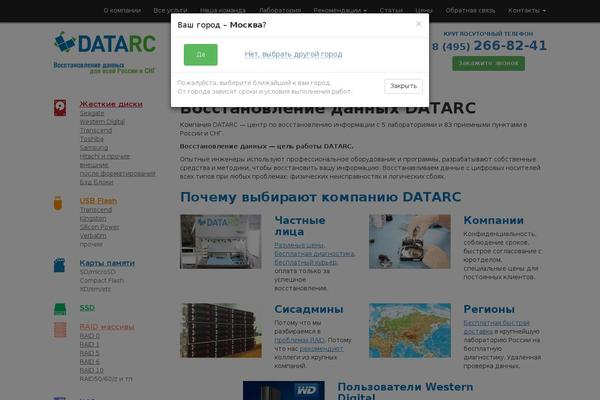The image size is (600, 400).
Task: Click the green SSD icon
Action: 60,309
